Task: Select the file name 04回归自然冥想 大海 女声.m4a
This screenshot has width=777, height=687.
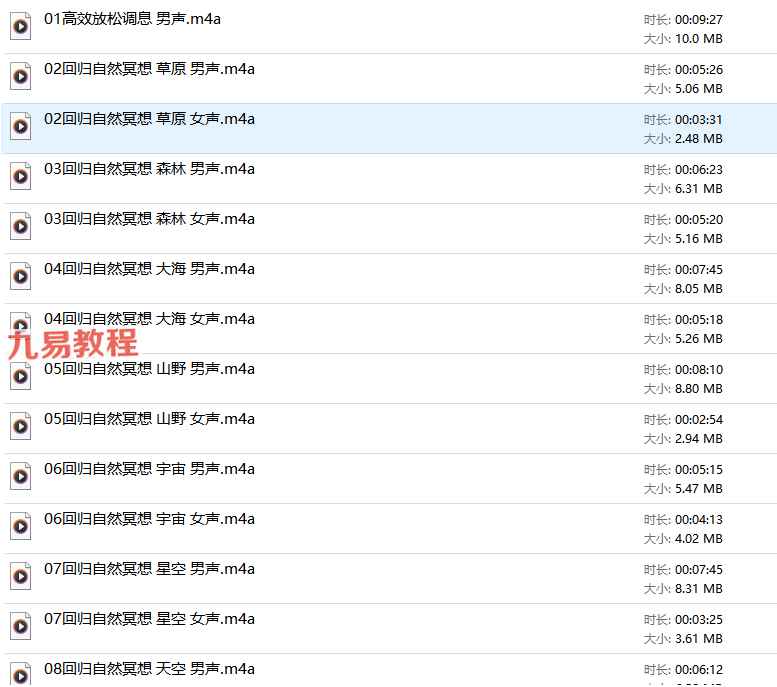Action: [149, 319]
